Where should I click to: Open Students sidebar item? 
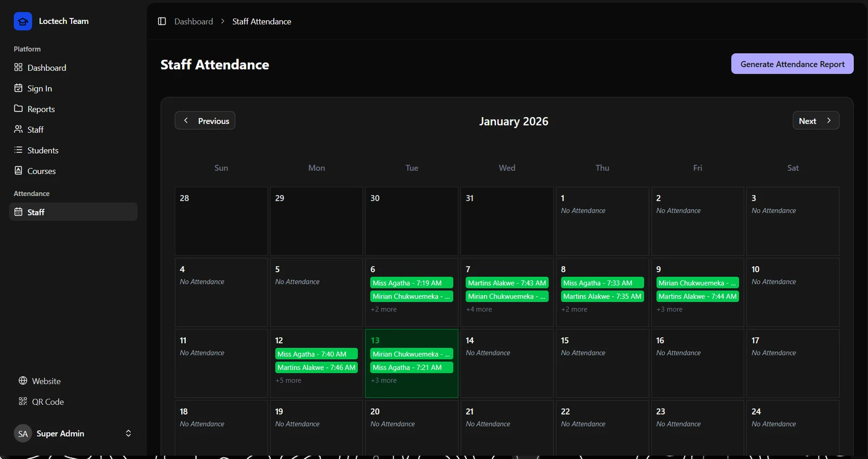(73, 150)
